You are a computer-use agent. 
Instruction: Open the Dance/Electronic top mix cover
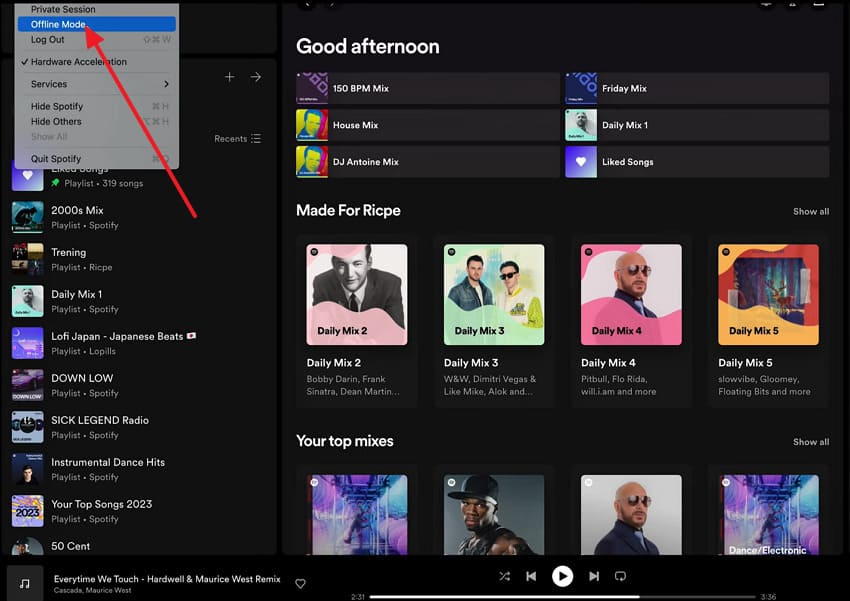tap(768, 515)
